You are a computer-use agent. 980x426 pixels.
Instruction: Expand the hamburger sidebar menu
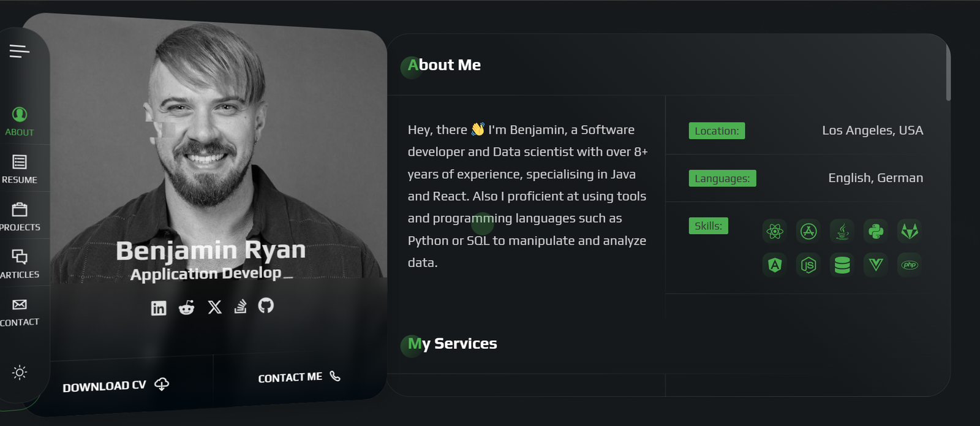(x=19, y=51)
